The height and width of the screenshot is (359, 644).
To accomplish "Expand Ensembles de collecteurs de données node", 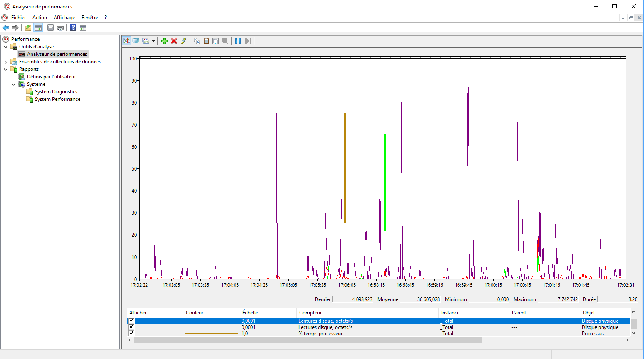I will pyautogui.click(x=5, y=62).
